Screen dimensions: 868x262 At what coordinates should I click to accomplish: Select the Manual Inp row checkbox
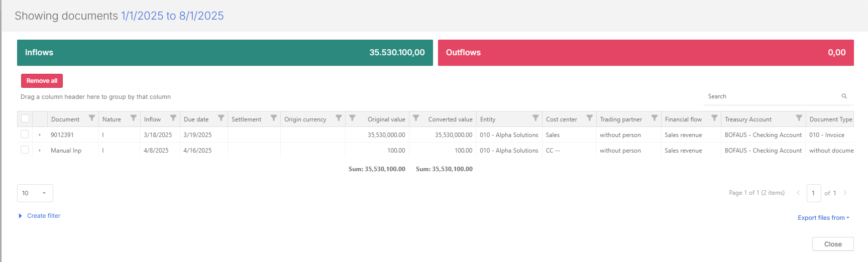[25, 150]
